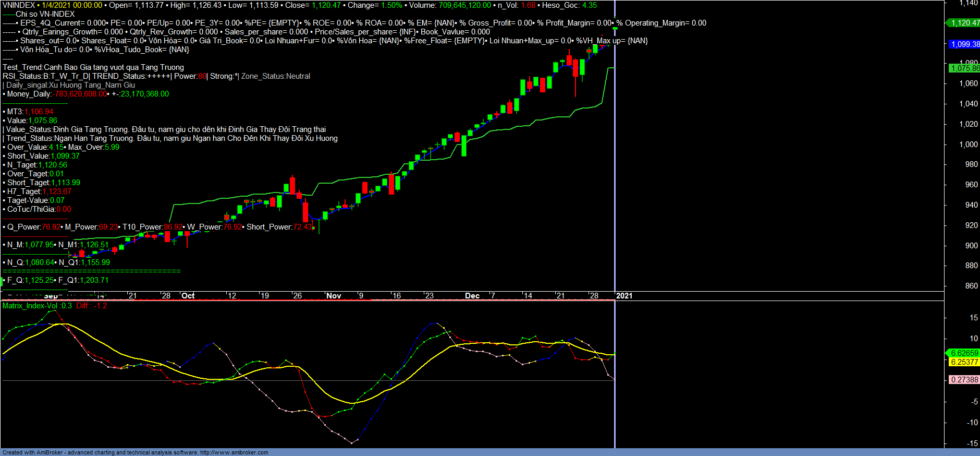Click the Q_Power value text
980x456 pixels.
click(51, 227)
